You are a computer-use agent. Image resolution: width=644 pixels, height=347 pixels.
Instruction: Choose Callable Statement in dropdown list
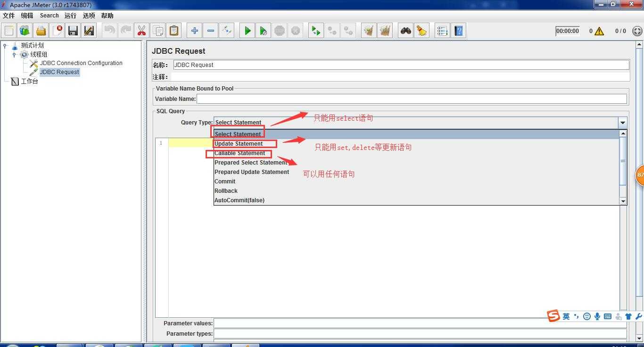click(x=416, y=153)
